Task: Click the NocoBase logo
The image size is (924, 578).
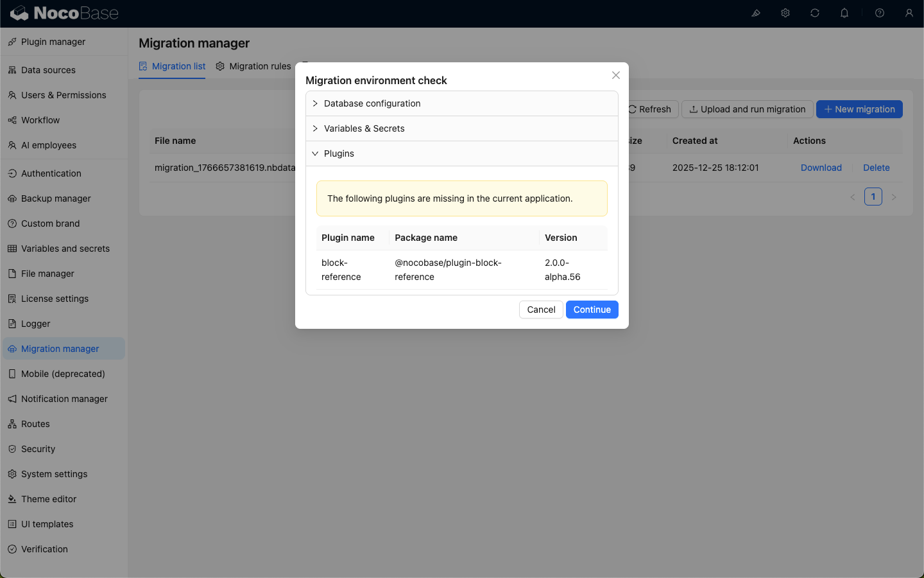Action: coord(64,13)
